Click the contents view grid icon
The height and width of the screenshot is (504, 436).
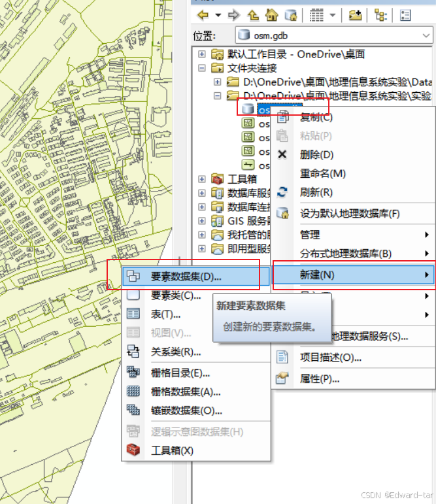pyautogui.click(x=316, y=15)
